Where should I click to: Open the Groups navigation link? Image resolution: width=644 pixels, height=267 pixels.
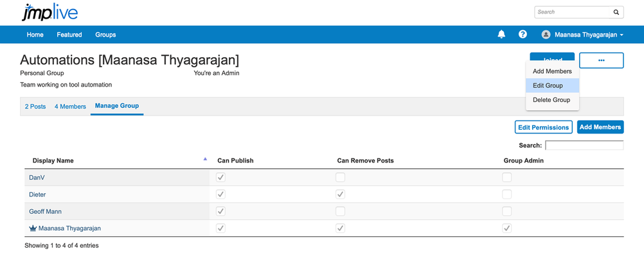tap(105, 35)
